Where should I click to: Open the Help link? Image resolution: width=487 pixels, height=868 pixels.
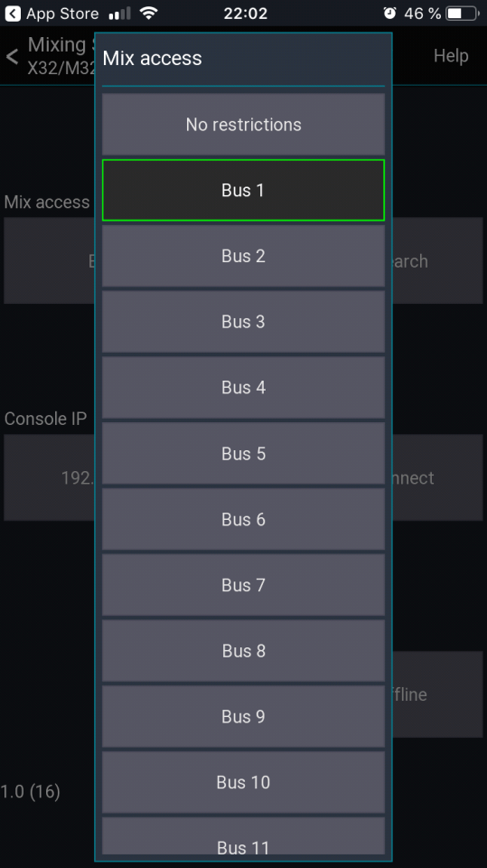coord(451,55)
